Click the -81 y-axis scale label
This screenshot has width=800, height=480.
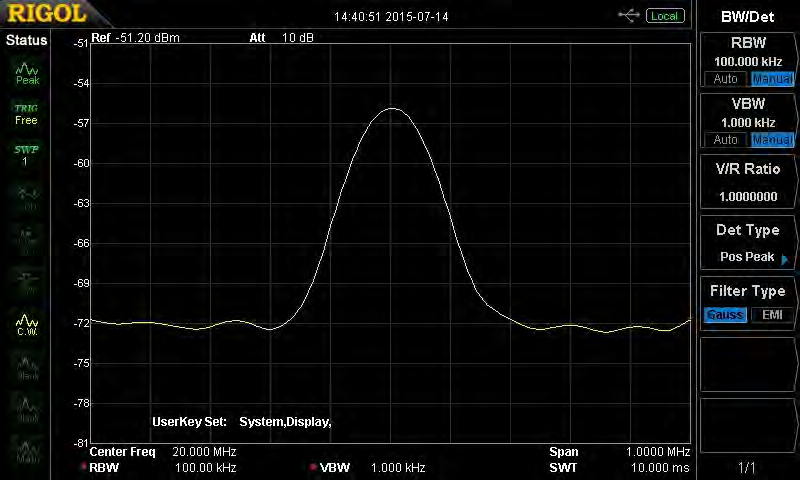click(81, 443)
